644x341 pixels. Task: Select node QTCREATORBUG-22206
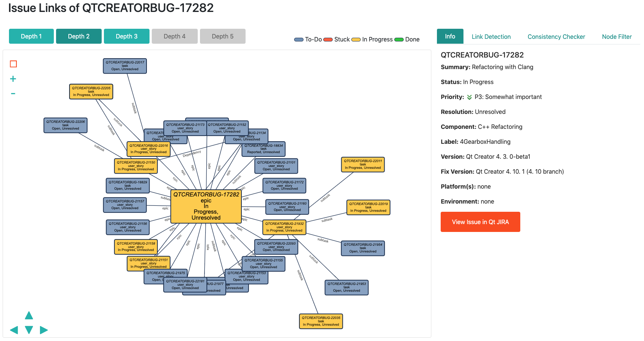(65, 125)
